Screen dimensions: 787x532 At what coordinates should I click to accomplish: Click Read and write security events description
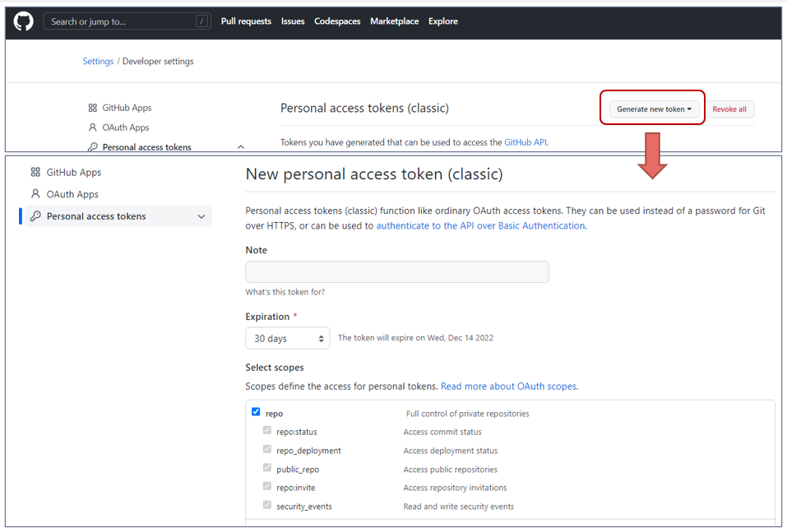pyautogui.click(x=459, y=507)
